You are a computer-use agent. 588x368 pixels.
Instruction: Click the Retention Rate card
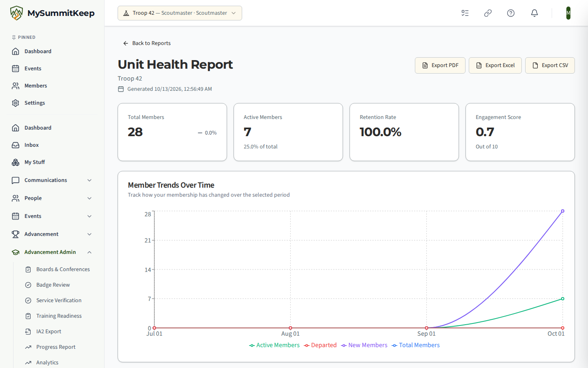(x=404, y=132)
